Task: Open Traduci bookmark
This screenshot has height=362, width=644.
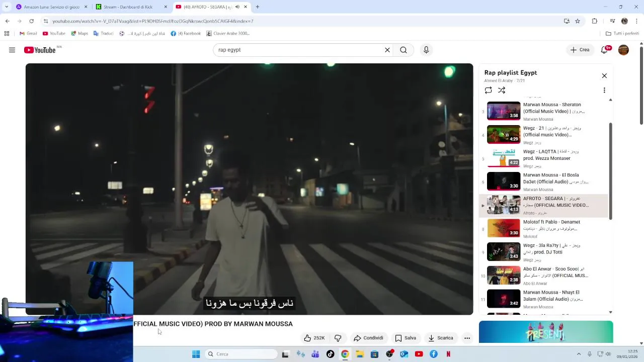Action: pyautogui.click(x=103, y=34)
